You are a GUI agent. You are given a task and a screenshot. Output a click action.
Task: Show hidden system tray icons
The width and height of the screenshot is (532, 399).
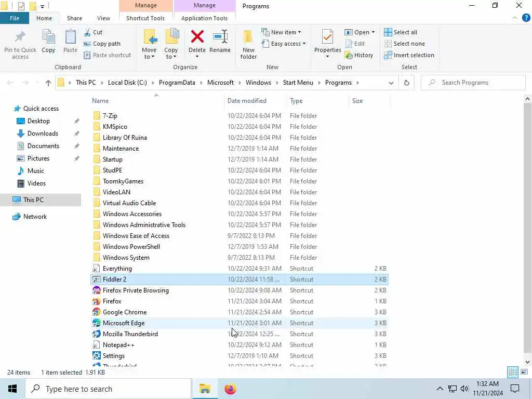(x=440, y=389)
